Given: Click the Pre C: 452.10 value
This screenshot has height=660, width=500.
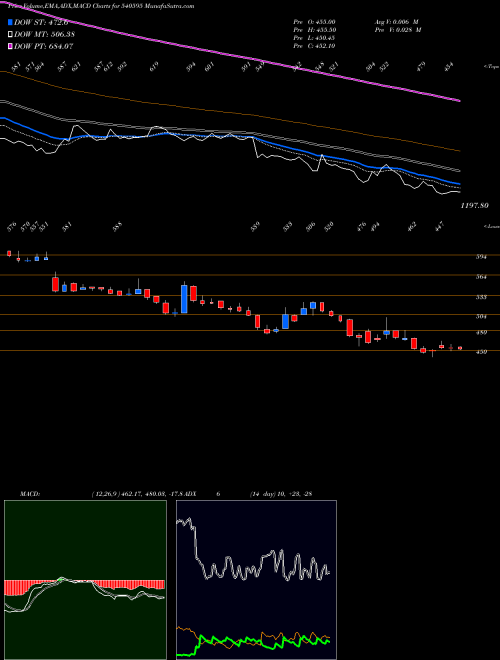Looking at the screenshot, I should [x=314, y=46].
